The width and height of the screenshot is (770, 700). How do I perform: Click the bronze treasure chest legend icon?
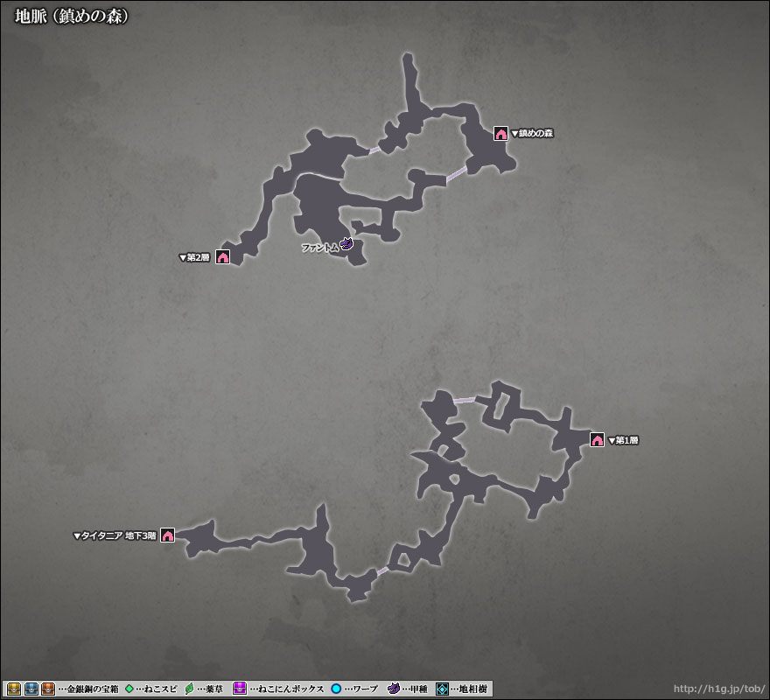point(48,689)
